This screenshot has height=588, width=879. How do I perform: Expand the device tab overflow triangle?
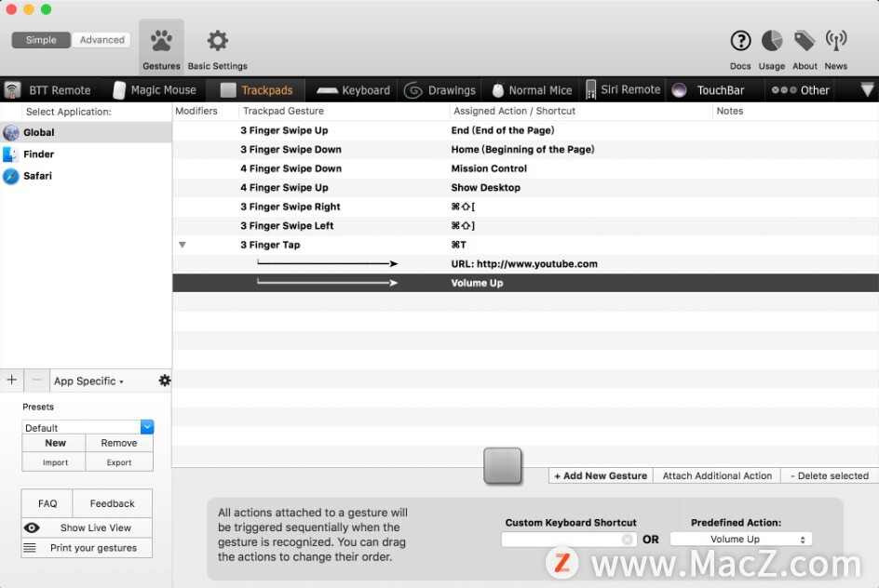pos(867,89)
